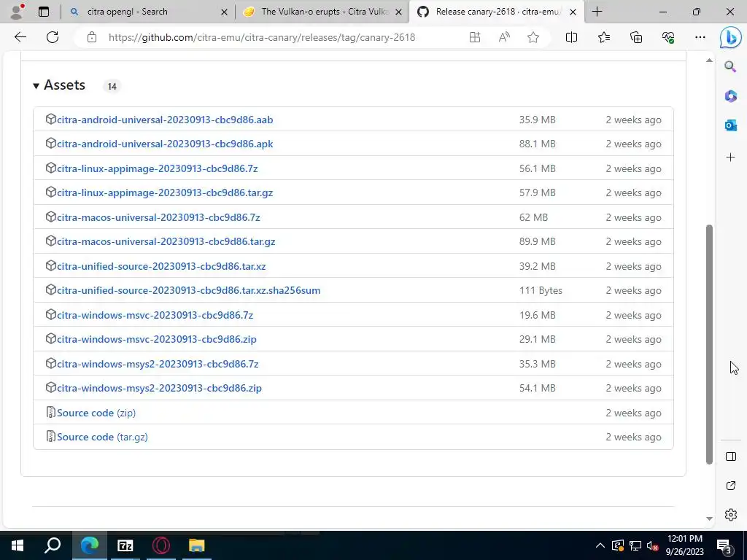Open the taskbar clock showing 12:01 PM
Viewport: 747px width, 560px height.
684,545
